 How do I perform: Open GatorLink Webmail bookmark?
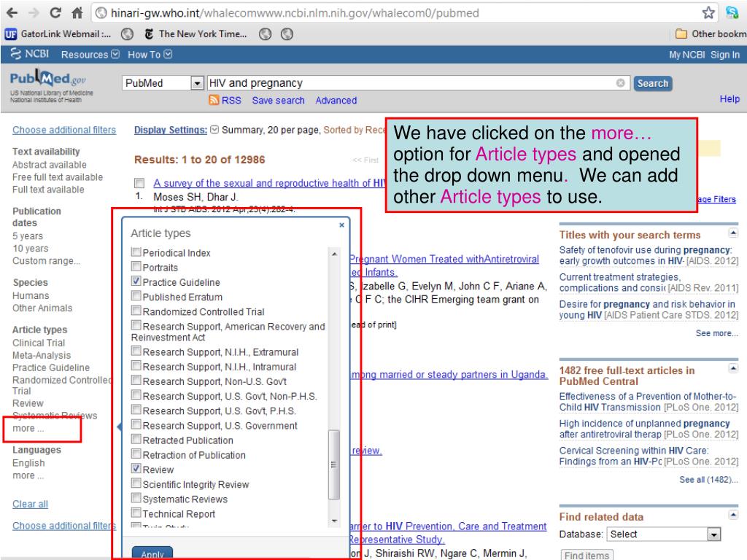(58, 34)
